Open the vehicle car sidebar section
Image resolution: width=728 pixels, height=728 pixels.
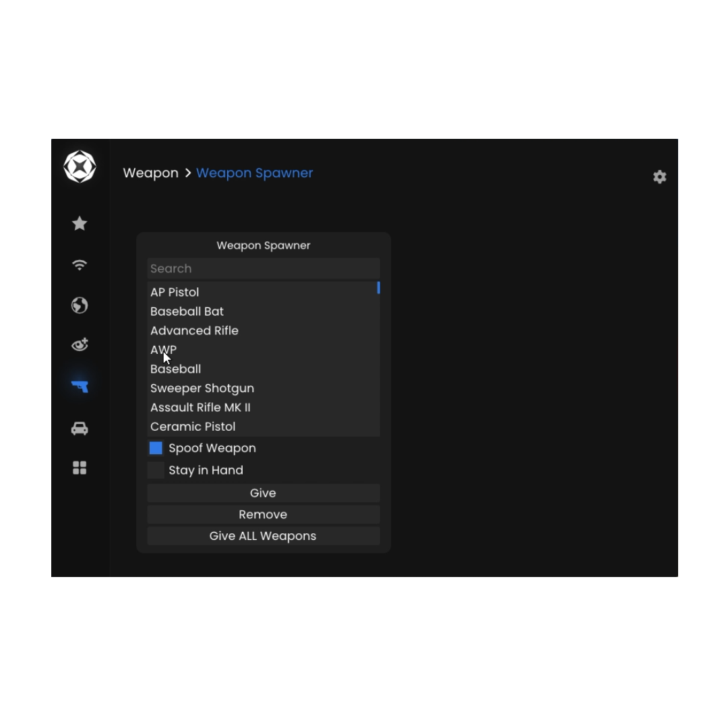click(80, 429)
